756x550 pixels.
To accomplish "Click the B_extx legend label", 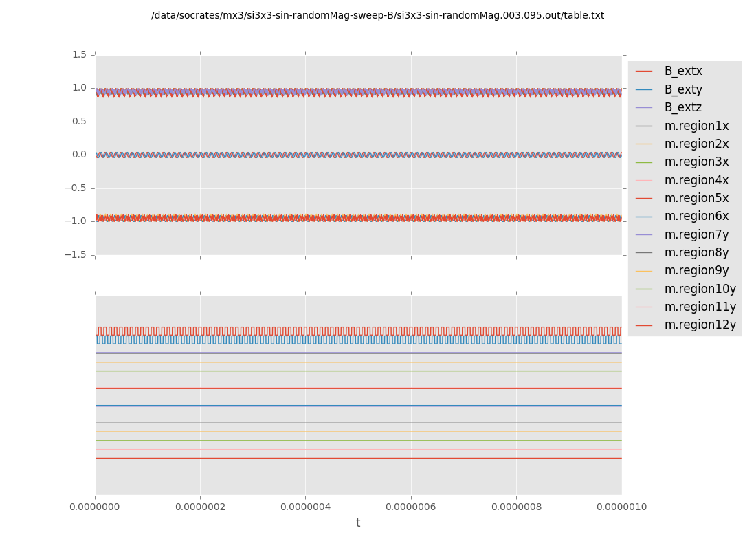I will coord(682,71).
